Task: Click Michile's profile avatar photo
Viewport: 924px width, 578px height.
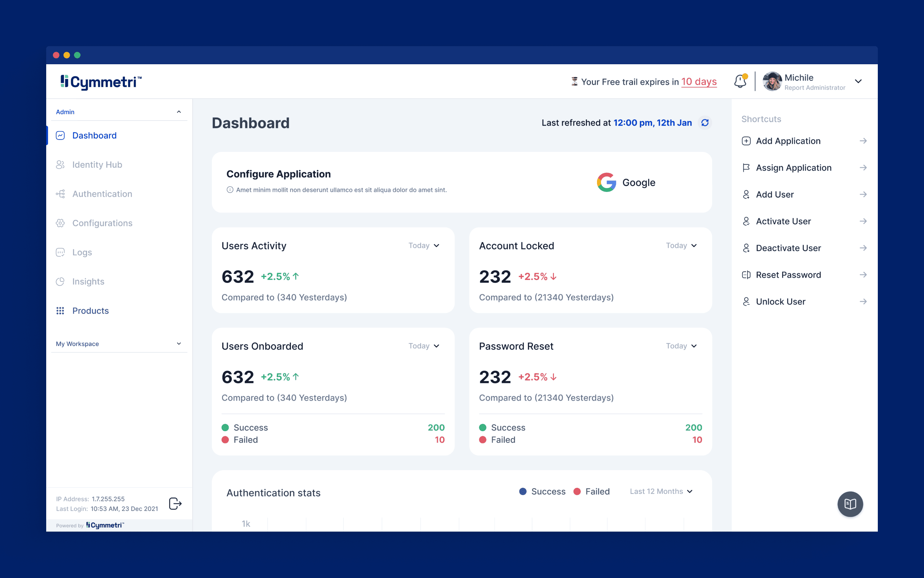Action: 772,82
